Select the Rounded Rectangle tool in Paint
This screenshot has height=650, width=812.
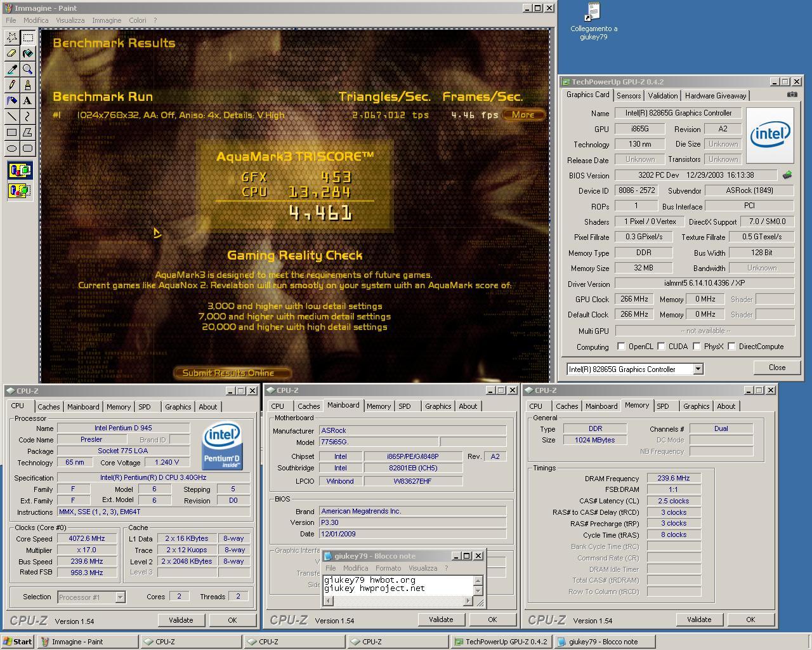(x=28, y=149)
